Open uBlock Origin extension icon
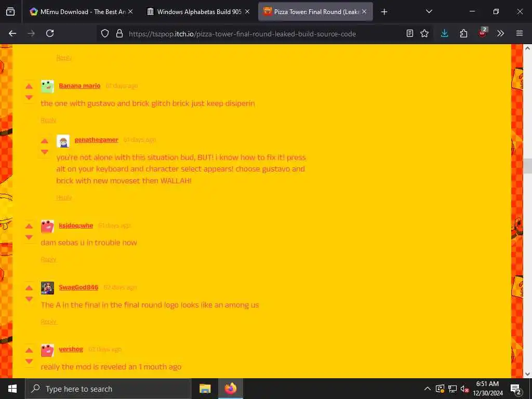 click(x=483, y=33)
